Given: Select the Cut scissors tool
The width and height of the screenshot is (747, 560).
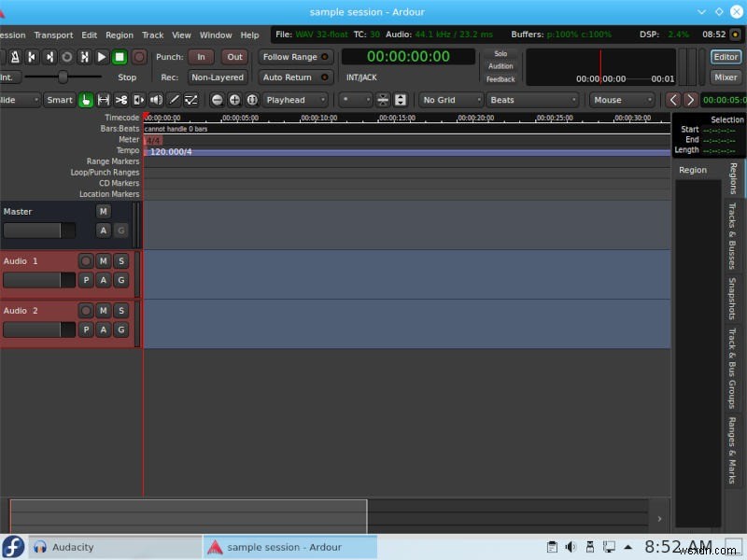Looking at the screenshot, I should [x=121, y=100].
